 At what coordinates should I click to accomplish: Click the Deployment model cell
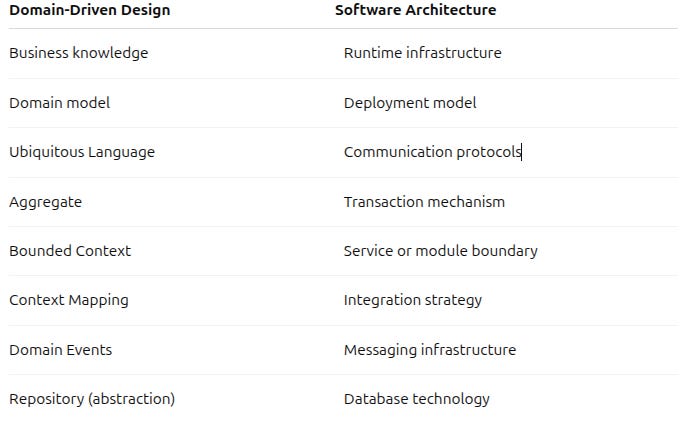(x=410, y=103)
